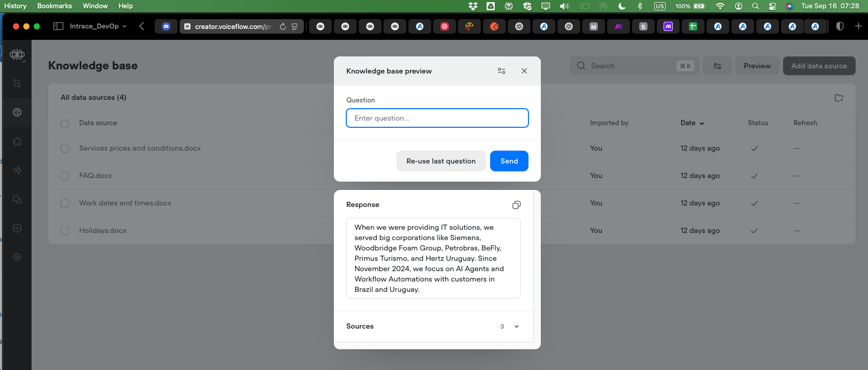The width and height of the screenshot is (868, 370).
Task: Click the browser shield icon
Action: pos(840,26)
